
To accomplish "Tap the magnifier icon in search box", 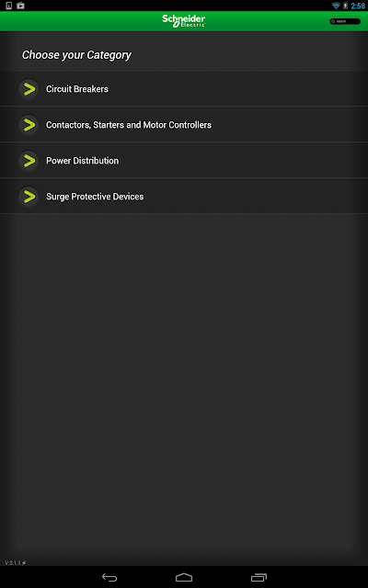I will [333, 21].
